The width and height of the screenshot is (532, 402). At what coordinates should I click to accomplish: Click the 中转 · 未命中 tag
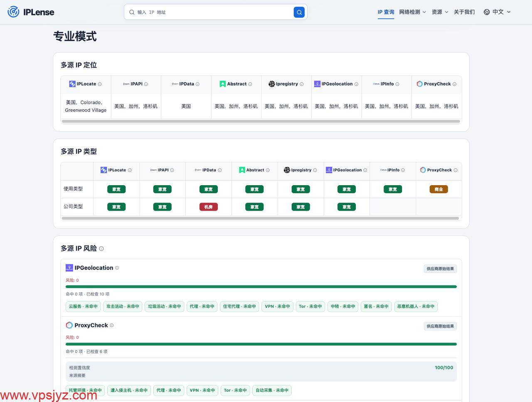(343, 306)
